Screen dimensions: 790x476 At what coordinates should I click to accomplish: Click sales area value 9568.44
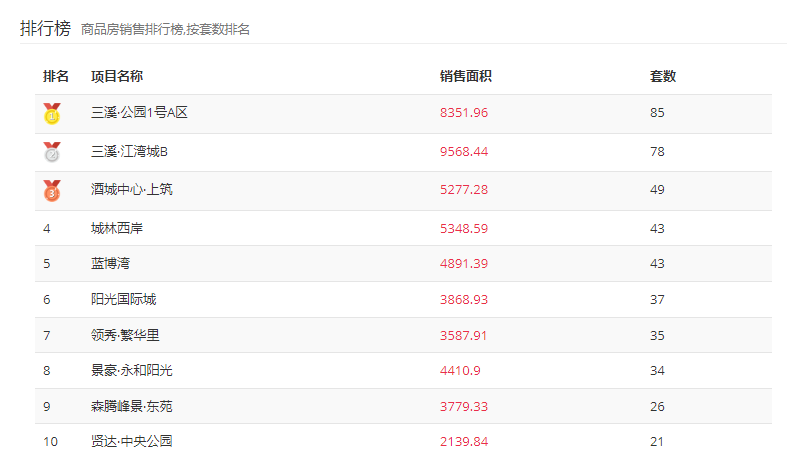click(x=464, y=151)
